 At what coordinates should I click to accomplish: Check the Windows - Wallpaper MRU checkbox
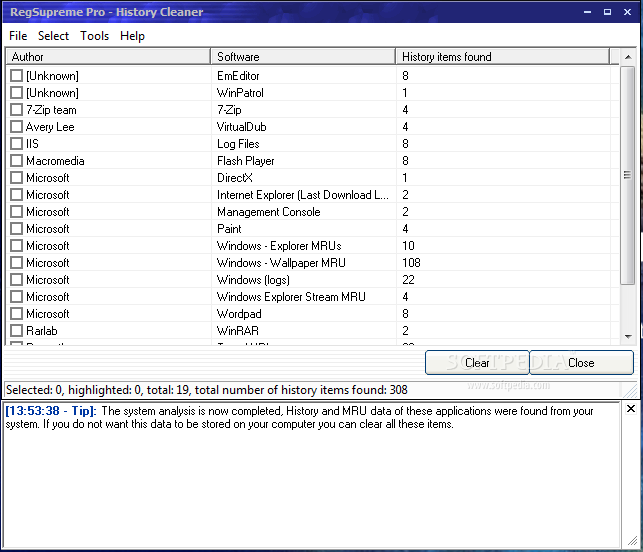pos(16,263)
